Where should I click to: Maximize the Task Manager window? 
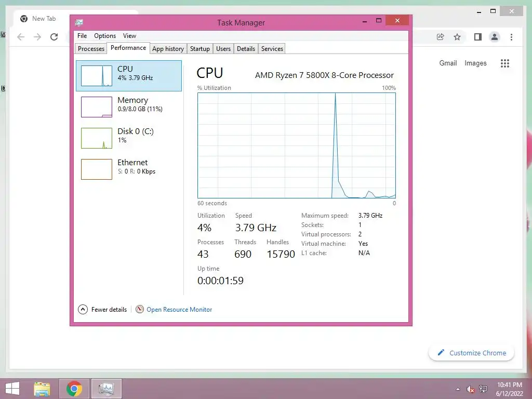point(379,21)
